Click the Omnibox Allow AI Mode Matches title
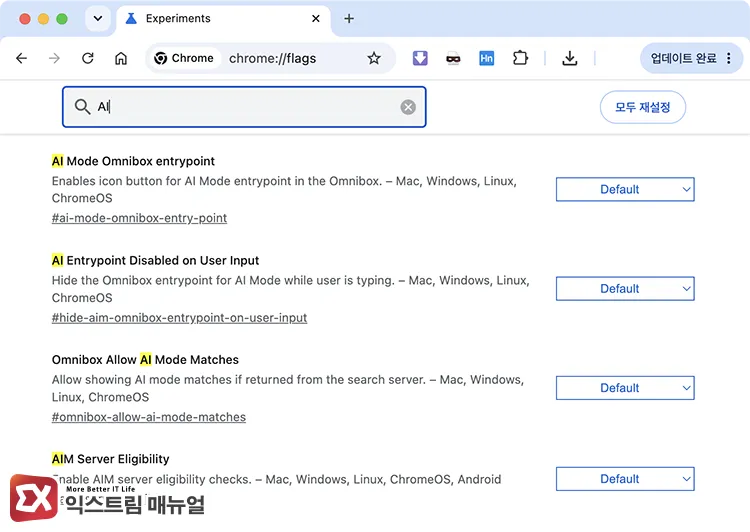This screenshot has width=750, height=532. coord(145,360)
